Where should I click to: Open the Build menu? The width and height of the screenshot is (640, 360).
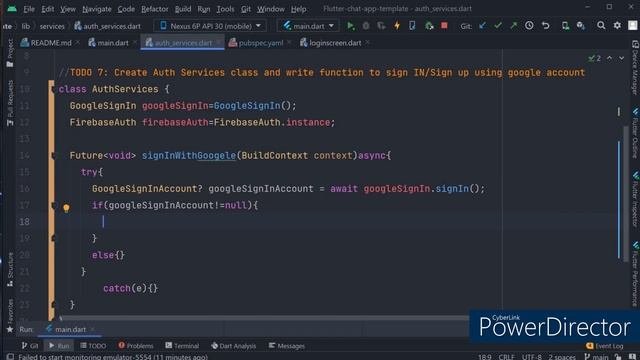[x=182, y=9]
